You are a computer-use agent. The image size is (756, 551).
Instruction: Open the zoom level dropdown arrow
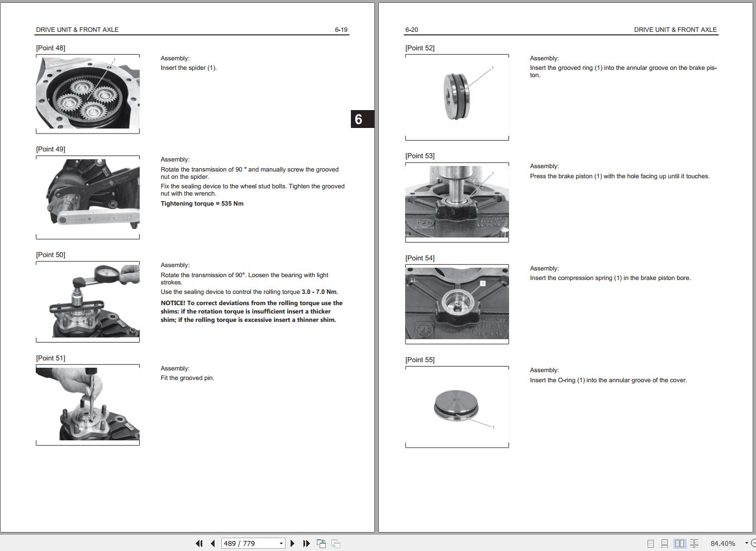[x=746, y=543]
